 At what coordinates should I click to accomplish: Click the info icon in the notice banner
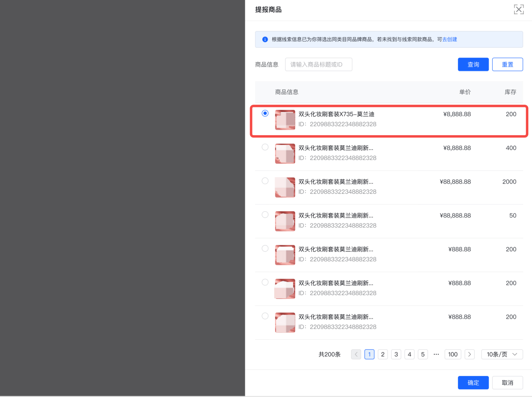point(265,39)
